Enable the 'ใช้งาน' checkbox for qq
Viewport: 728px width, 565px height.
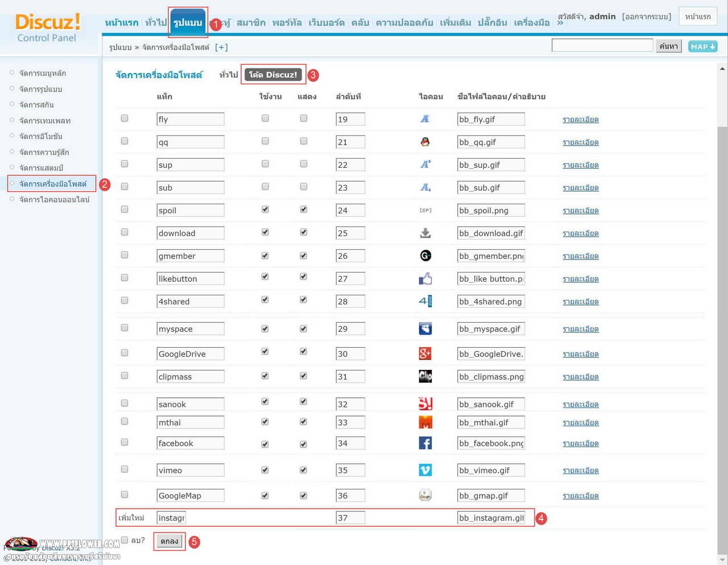265,141
